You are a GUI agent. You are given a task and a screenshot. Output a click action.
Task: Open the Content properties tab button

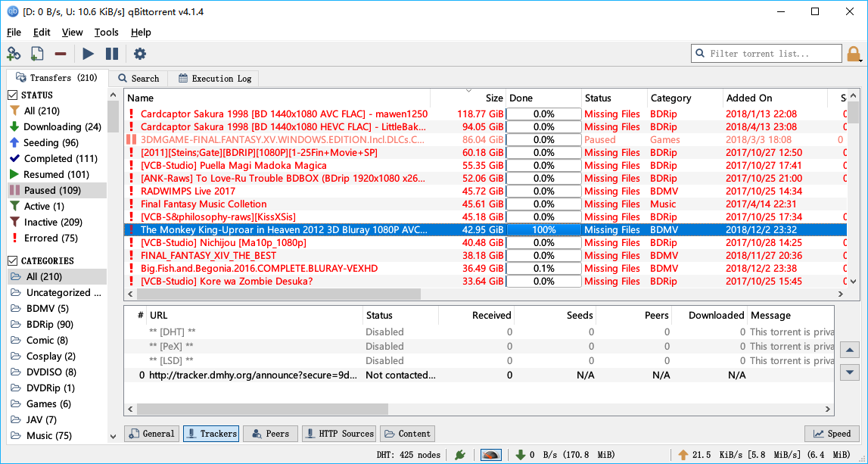407,434
